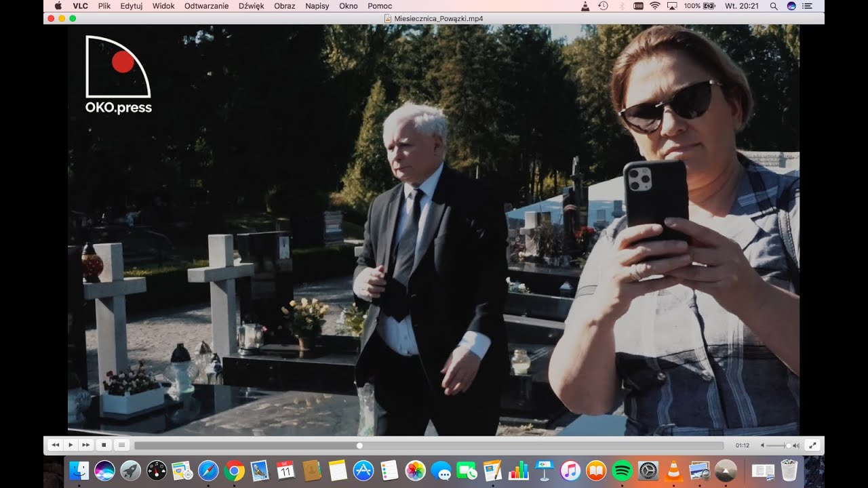The image size is (868, 488).
Task: Open the App Store from the Dock
Action: (x=363, y=470)
